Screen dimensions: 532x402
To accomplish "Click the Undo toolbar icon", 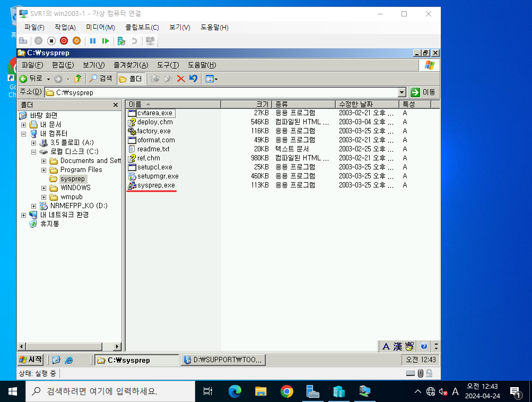I will click(194, 79).
